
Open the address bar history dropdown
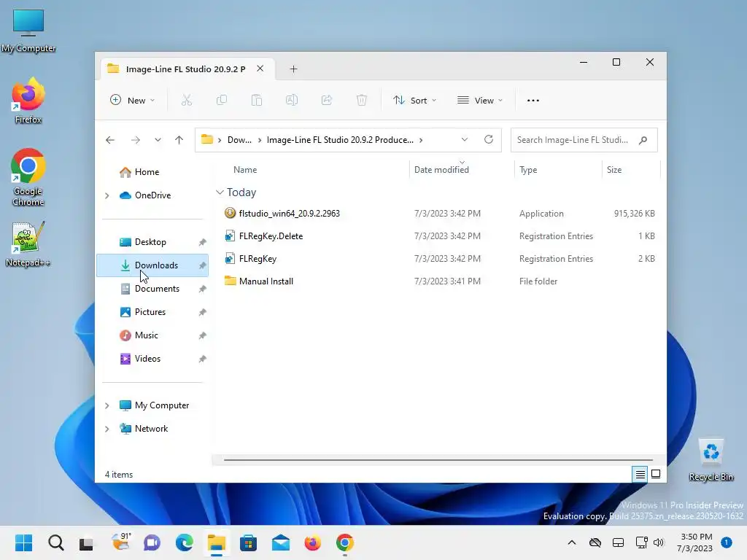pos(465,139)
